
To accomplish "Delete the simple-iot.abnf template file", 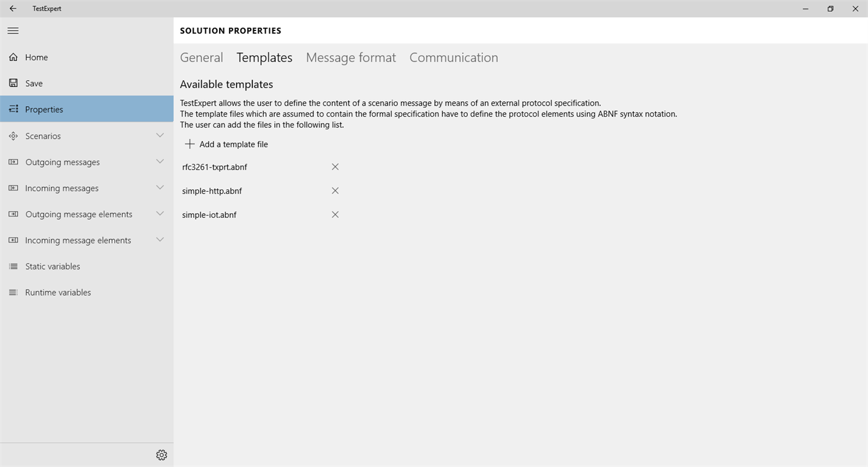I will (x=335, y=215).
